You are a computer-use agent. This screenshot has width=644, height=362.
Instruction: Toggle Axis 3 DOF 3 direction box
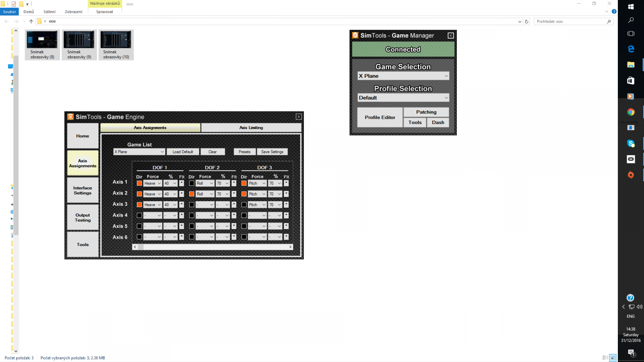click(244, 205)
